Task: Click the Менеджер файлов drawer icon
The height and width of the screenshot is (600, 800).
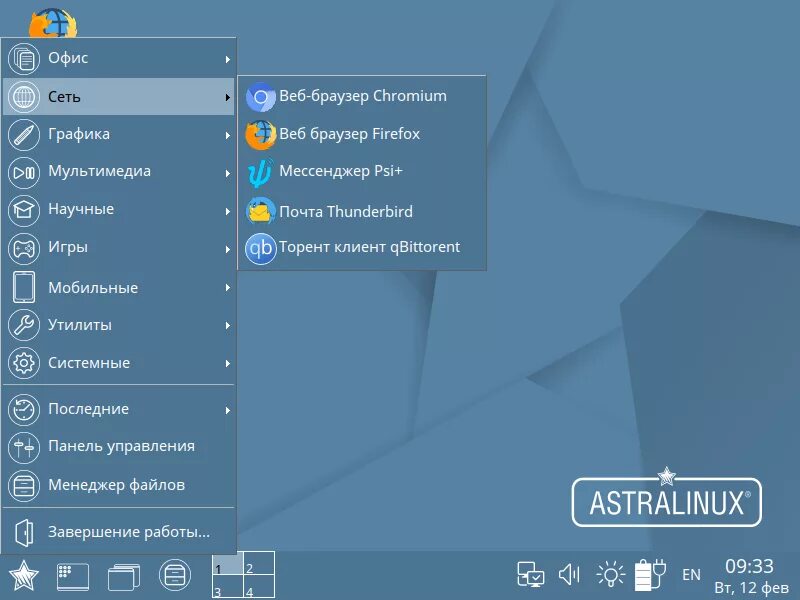Action: point(24,485)
